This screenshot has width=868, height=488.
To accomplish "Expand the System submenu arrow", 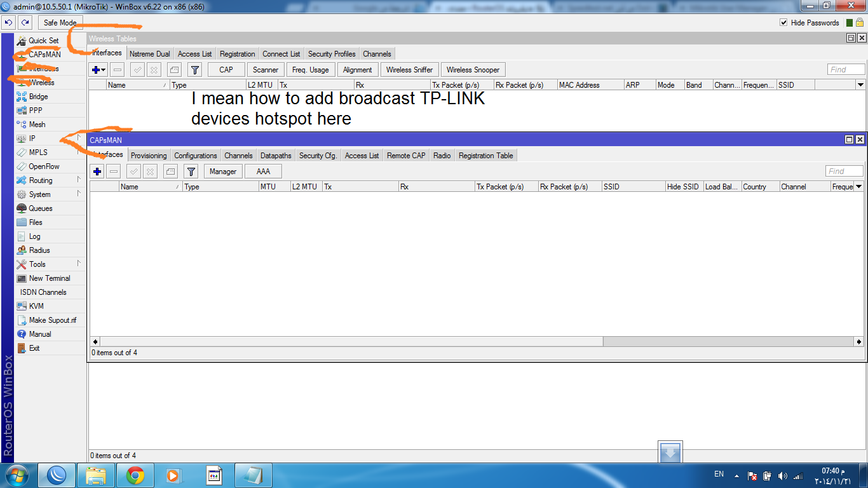I will (x=79, y=194).
